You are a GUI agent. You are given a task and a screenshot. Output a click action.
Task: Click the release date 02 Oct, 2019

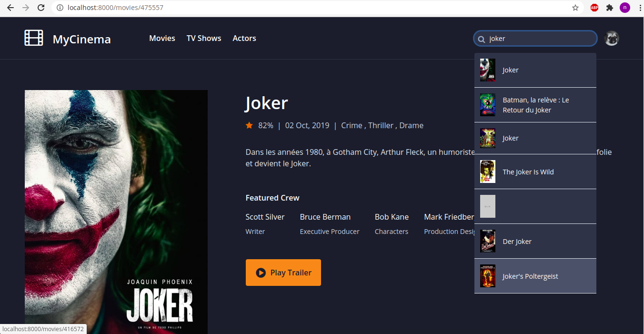point(307,125)
